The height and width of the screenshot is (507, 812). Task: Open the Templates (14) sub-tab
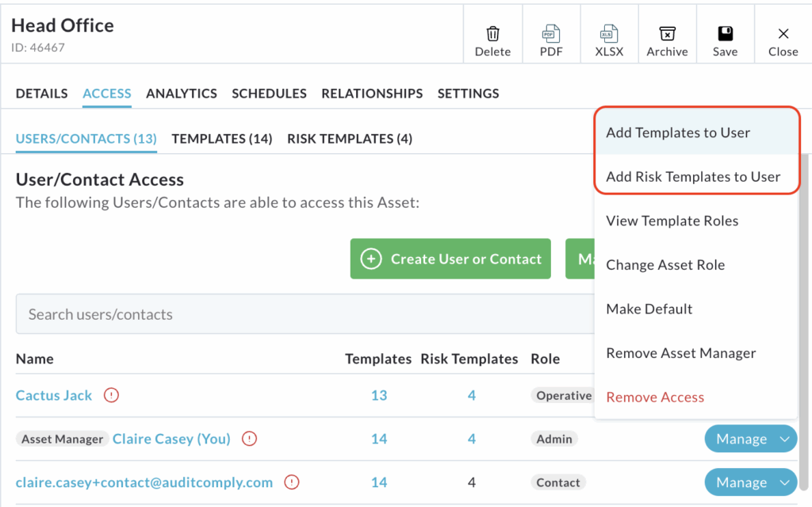222,139
